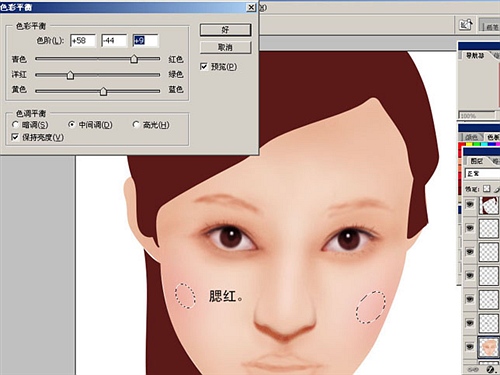This screenshot has height=375, width=500.
Task: Click the third 色阶 field showing +9
Action: click(x=145, y=41)
